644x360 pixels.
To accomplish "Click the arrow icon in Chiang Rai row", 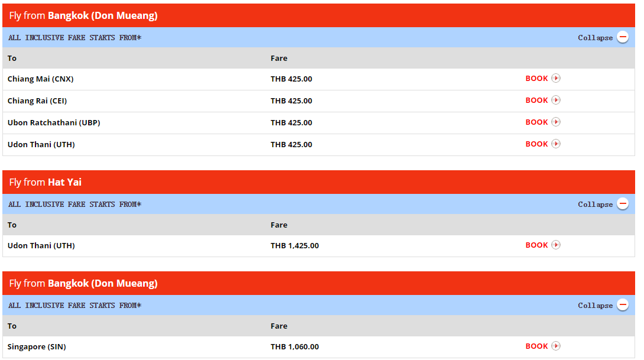I will pos(556,100).
